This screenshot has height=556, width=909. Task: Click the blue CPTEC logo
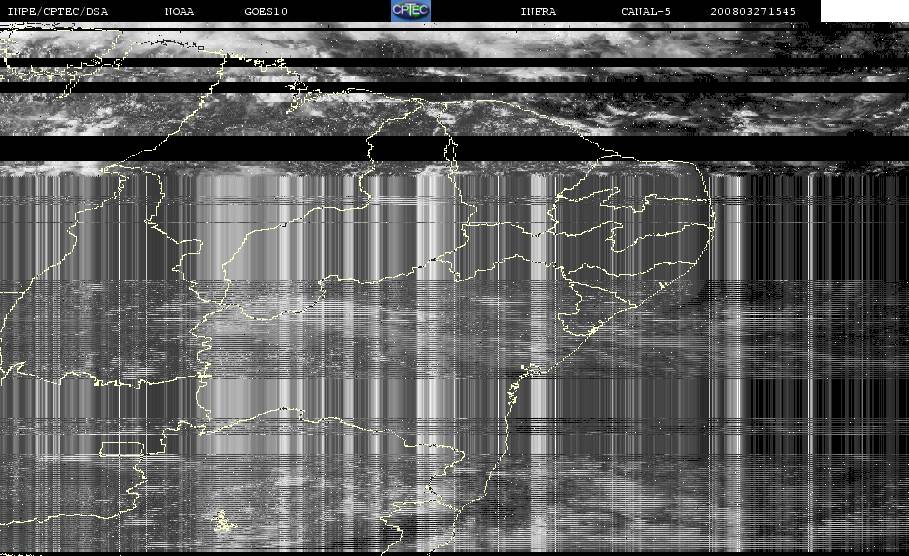tap(410, 11)
